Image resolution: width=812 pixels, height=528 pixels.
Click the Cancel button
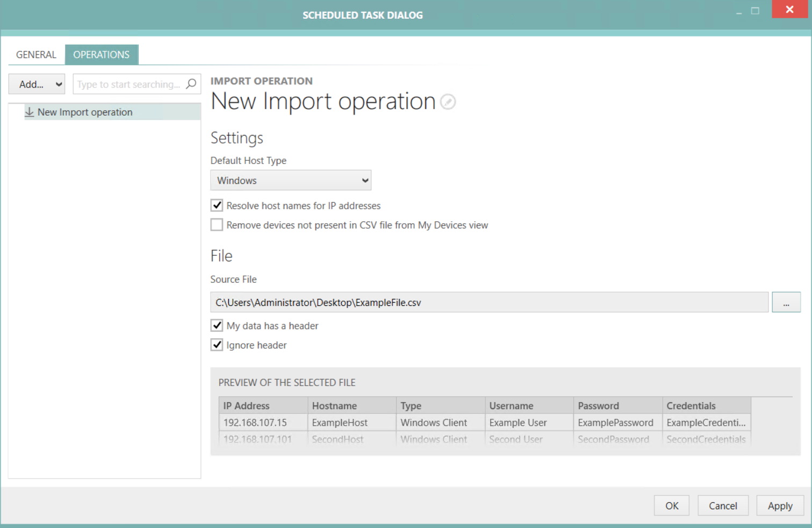tap(723, 505)
